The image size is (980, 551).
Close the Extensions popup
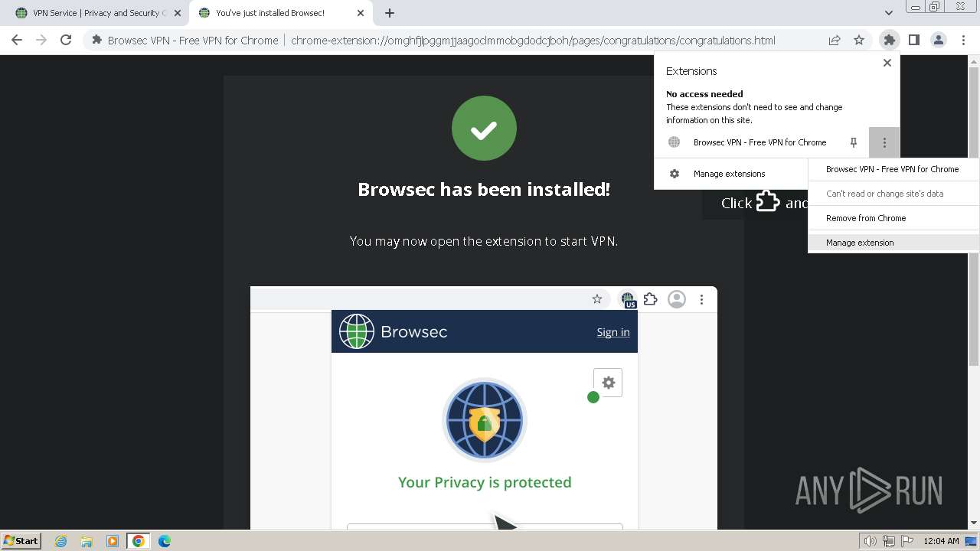pos(887,63)
